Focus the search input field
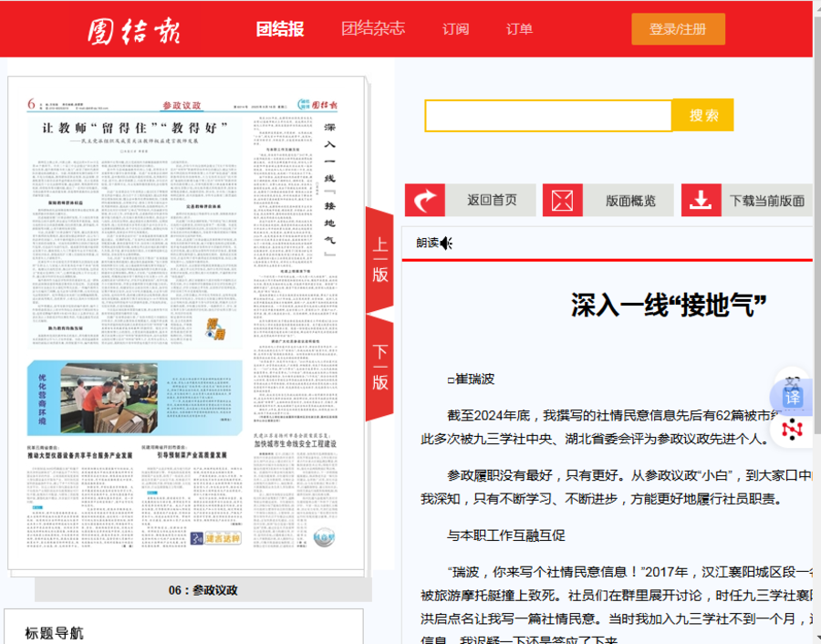Viewport: 821px width, 644px height. coord(547,115)
